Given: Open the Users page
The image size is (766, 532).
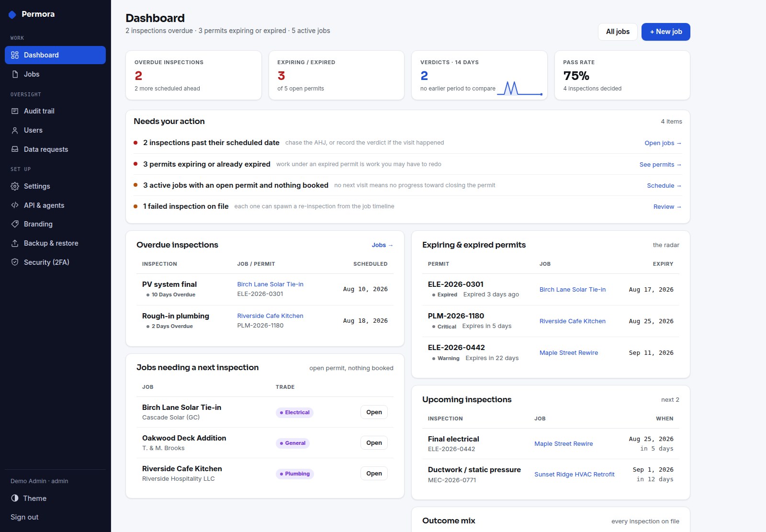Looking at the screenshot, I should pos(55,130).
